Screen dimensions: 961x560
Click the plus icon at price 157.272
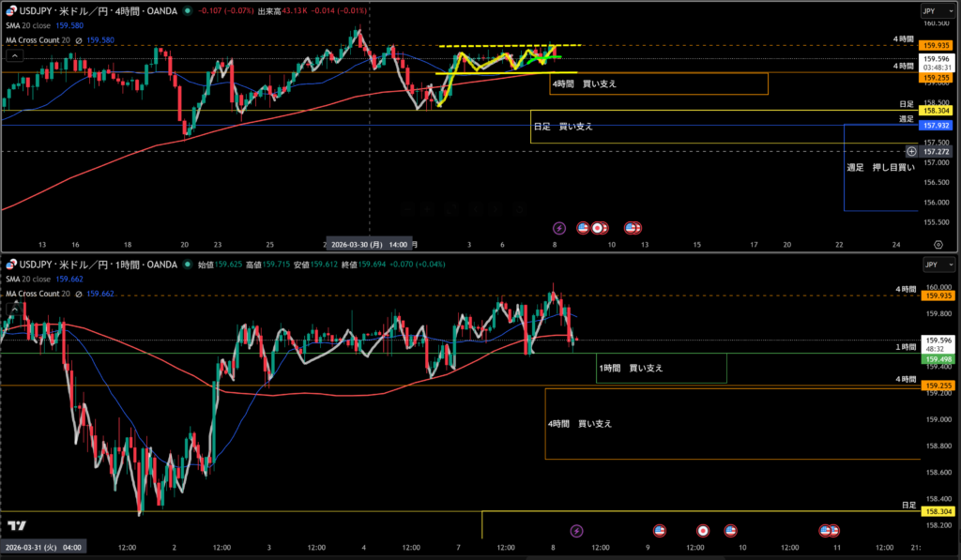911,151
